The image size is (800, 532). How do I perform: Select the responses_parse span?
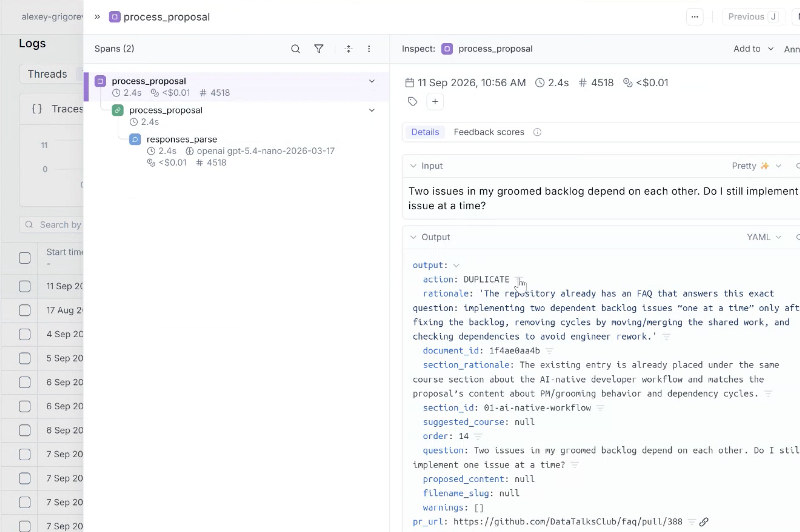pos(236,151)
